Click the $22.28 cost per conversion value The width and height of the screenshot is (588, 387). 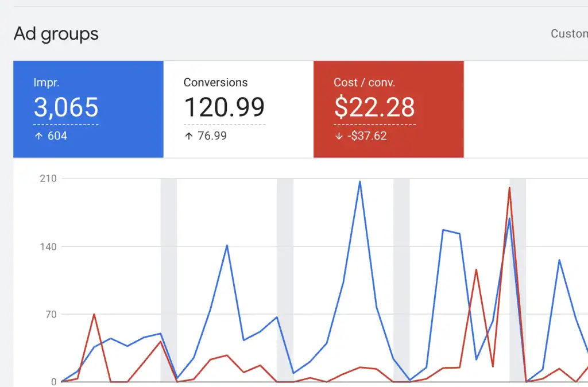coord(374,107)
